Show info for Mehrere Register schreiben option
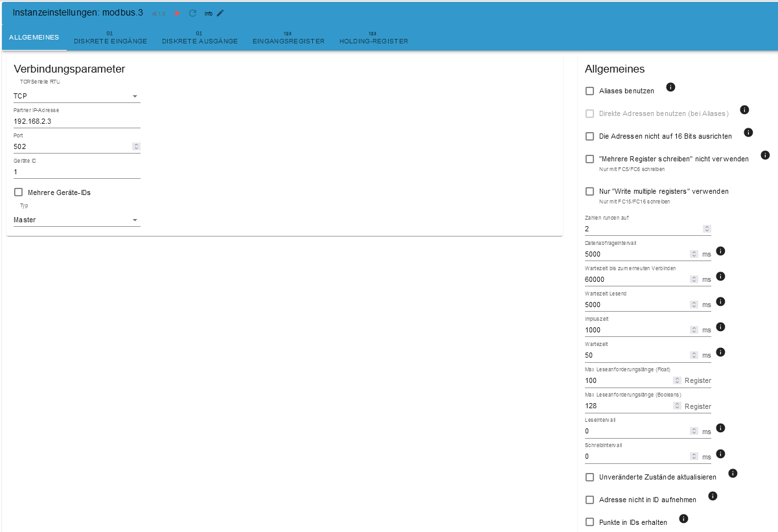The height and width of the screenshot is (532, 778). click(x=765, y=155)
